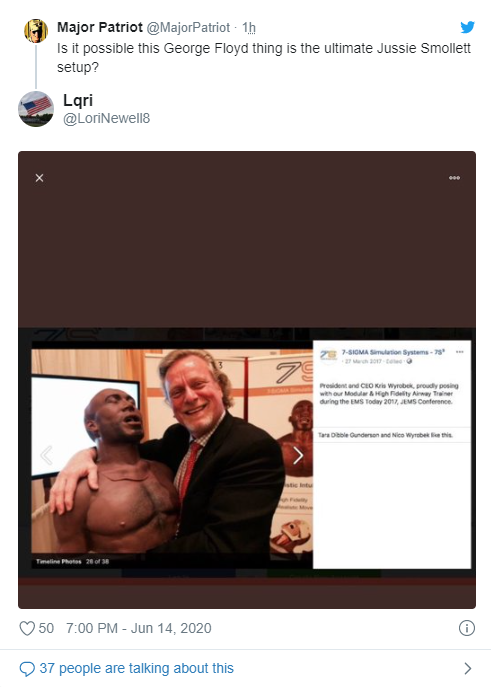The height and width of the screenshot is (687, 491).
Task: Open Major Patriot's profile avatar
Action: pos(35,31)
